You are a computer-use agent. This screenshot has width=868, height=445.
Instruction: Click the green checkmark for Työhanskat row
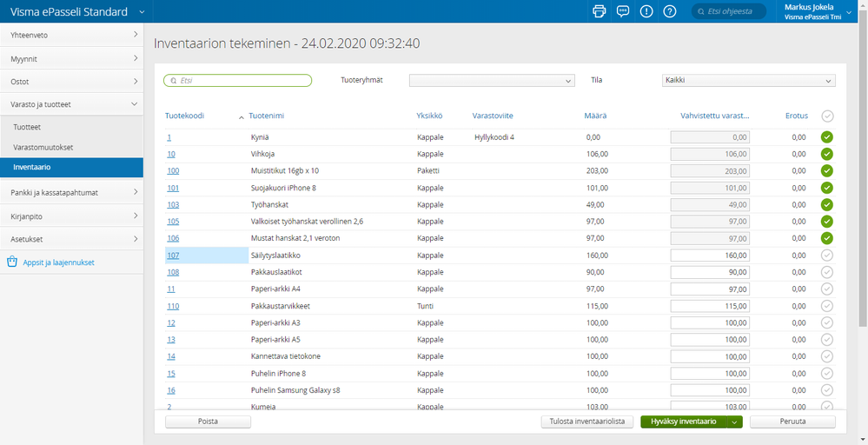(x=827, y=204)
